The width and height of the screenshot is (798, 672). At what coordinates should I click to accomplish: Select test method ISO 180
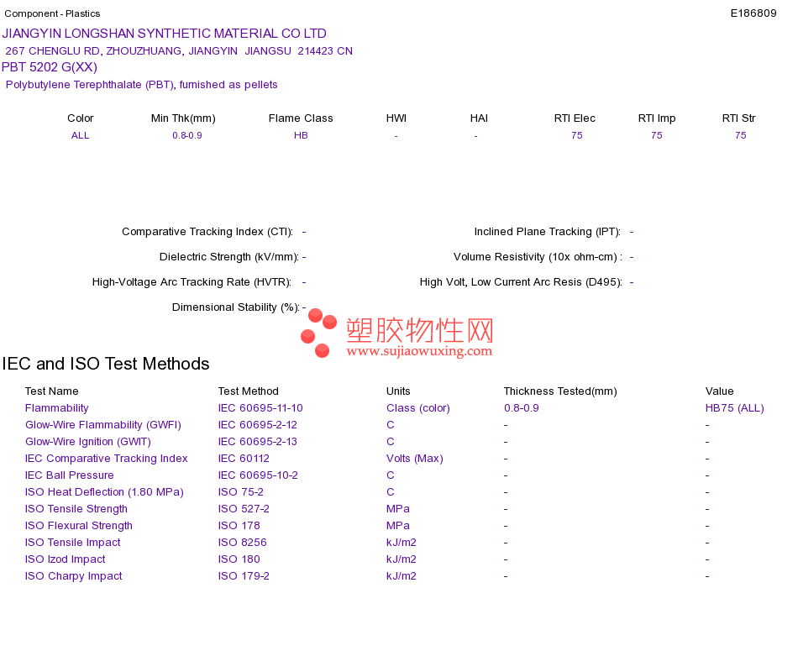239,559
